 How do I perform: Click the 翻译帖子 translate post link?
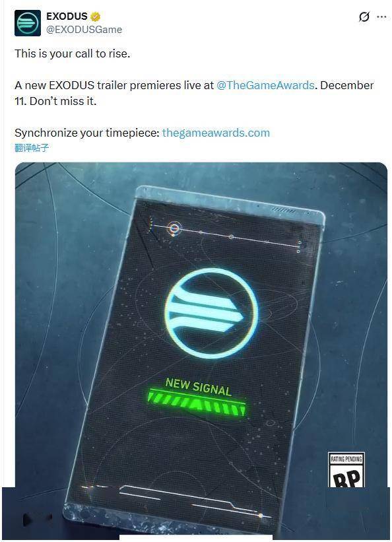[32, 148]
